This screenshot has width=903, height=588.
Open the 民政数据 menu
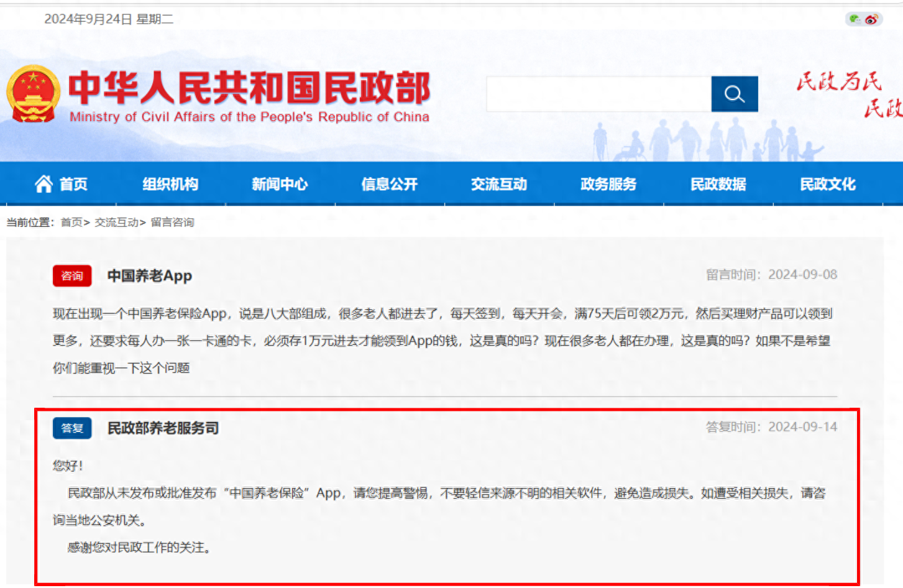(x=718, y=184)
